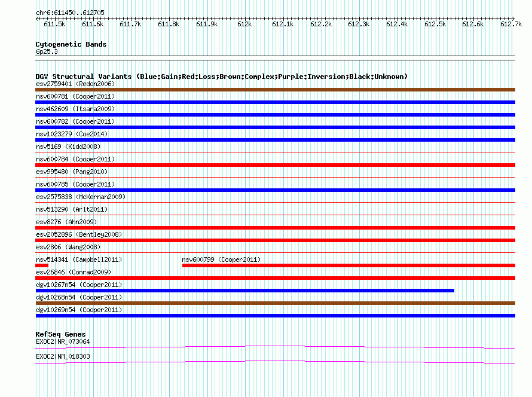Click the nsv600785 (Cooper2011) label
The width and height of the screenshot is (532, 397).
click(75, 184)
